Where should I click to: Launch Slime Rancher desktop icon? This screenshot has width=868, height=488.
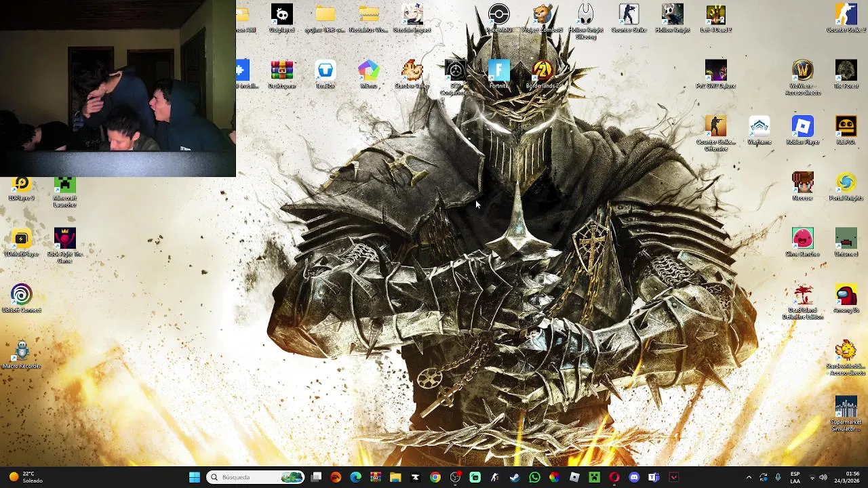pos(802,243)
